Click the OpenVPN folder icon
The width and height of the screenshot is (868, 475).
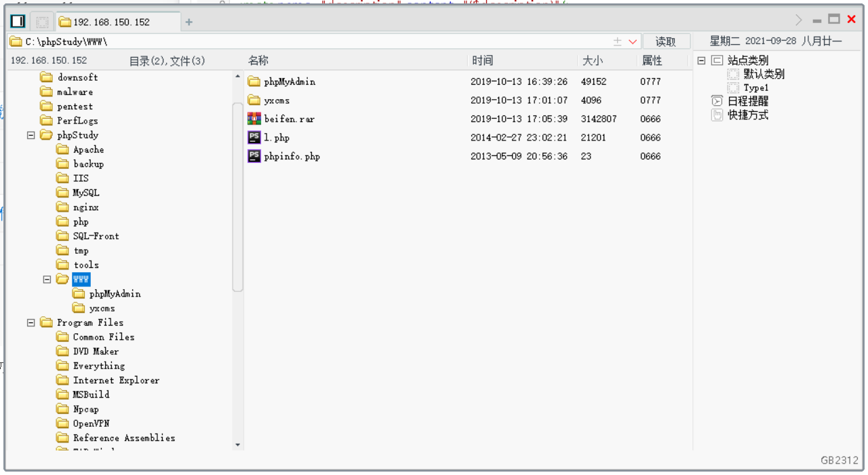pyautogui.click(x=62, y=423)
